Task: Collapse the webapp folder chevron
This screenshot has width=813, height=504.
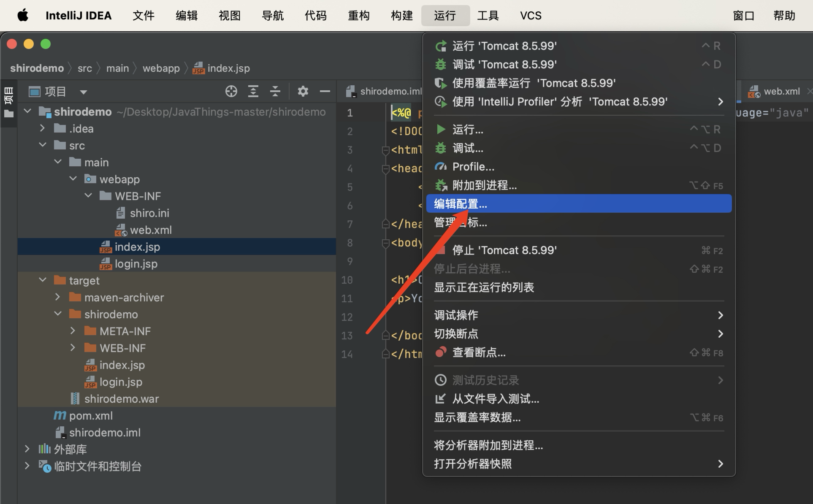Action: [73, 179]
